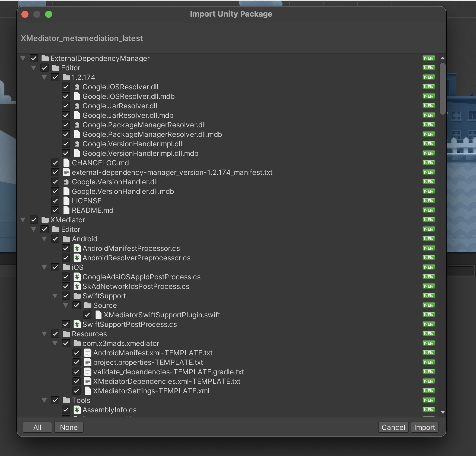Collapse the ExternalDependencyManager folder
476x456 pixels.
click(x=23, y=58)
